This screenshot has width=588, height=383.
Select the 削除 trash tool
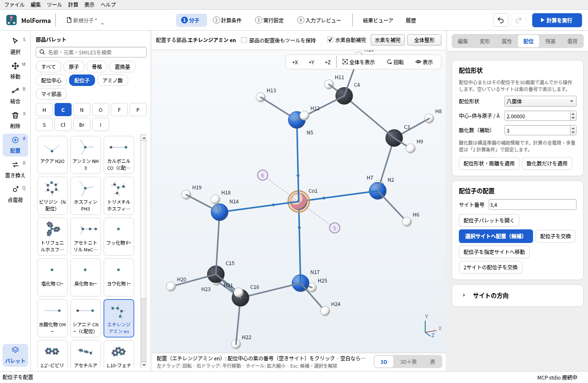coord(15,120)
